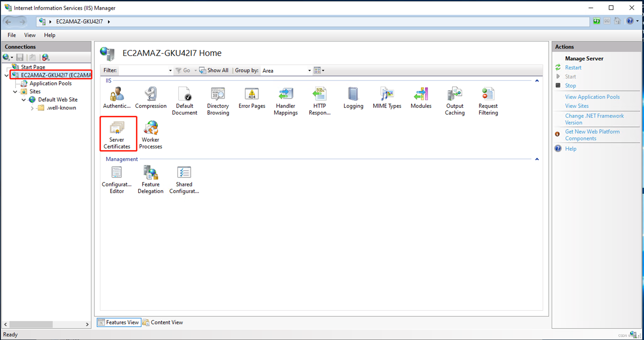Collapse the Management group section
The image size is (644, 340).
click(537, 159)
